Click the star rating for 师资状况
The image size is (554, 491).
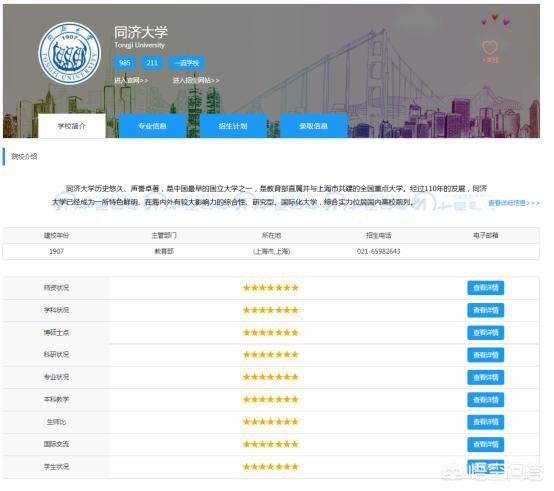pos(271,288)
